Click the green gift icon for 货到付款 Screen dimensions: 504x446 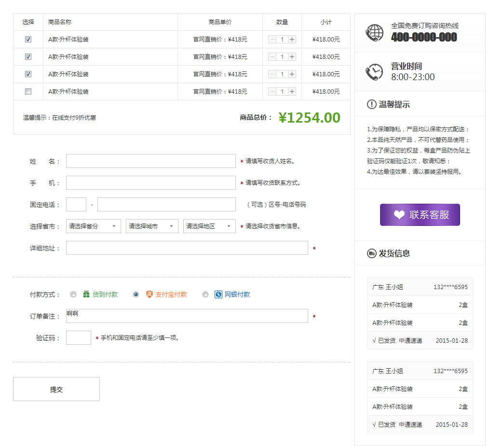pos(86,294)
